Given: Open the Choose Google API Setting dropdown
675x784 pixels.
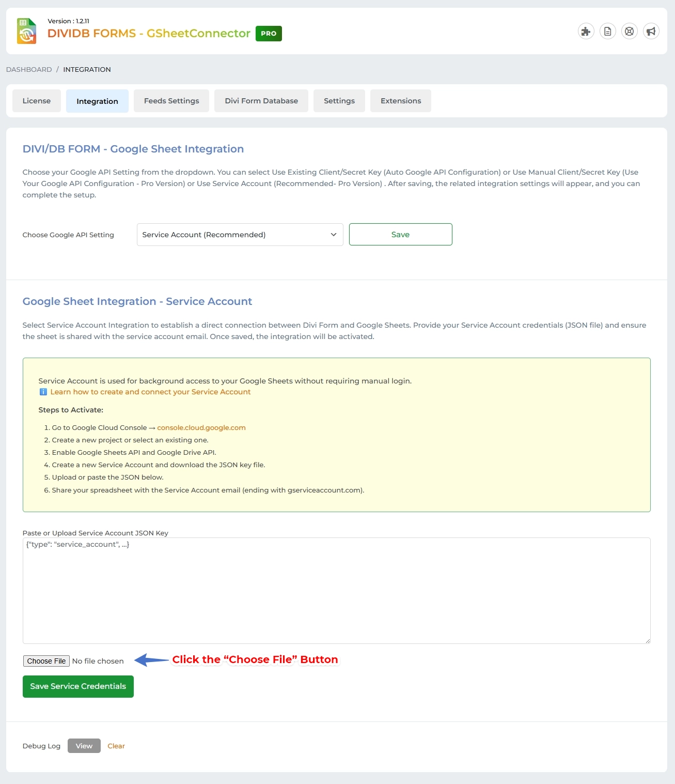Looking at the screenshot, I should [x=239, y=234].
